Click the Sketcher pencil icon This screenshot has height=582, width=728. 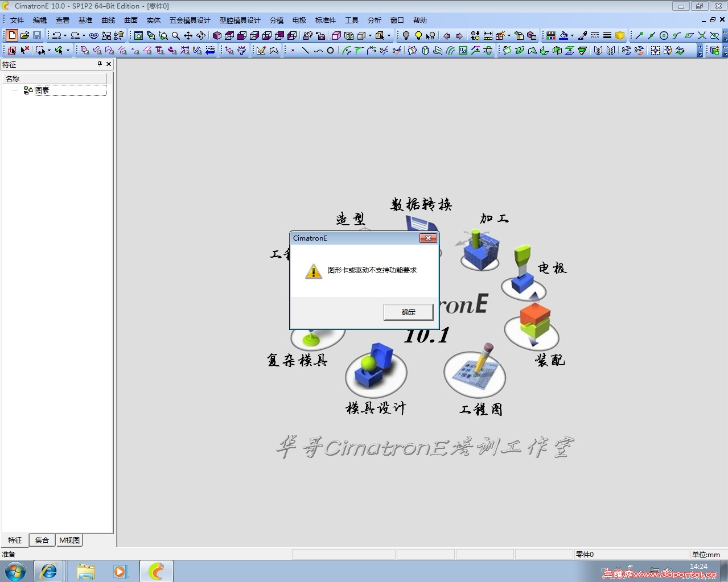[x=261, y=51]
